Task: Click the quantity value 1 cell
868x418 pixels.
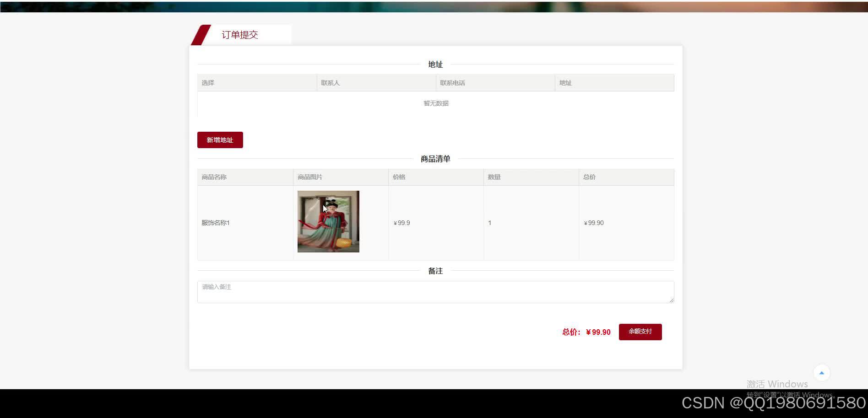Action: pyautogui.click(x=531, y=223)
